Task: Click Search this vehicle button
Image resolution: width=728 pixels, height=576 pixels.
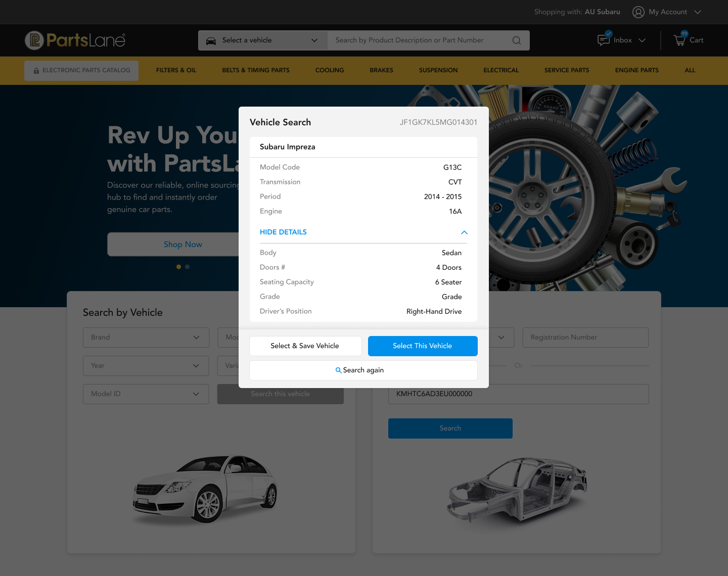Action: [x=281, y=394]
